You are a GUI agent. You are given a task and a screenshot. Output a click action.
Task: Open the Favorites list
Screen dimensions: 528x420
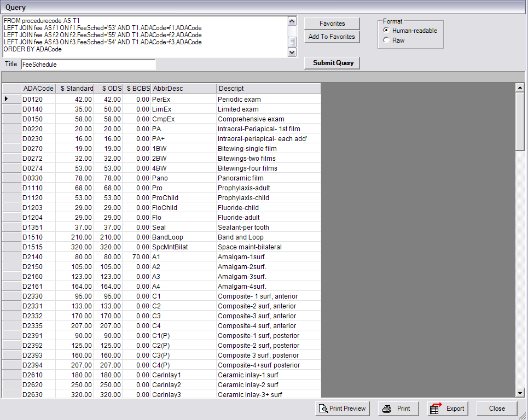[x=332, y=24]
